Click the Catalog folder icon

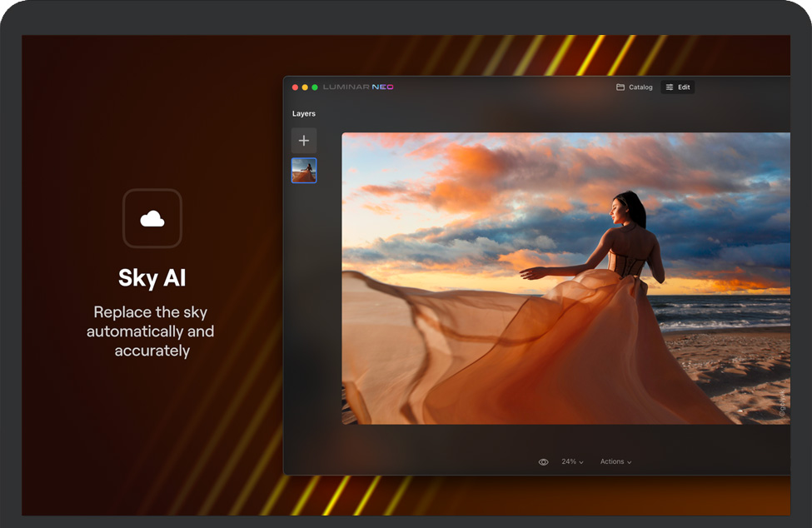pyautogui.click(x=620, y=87)
